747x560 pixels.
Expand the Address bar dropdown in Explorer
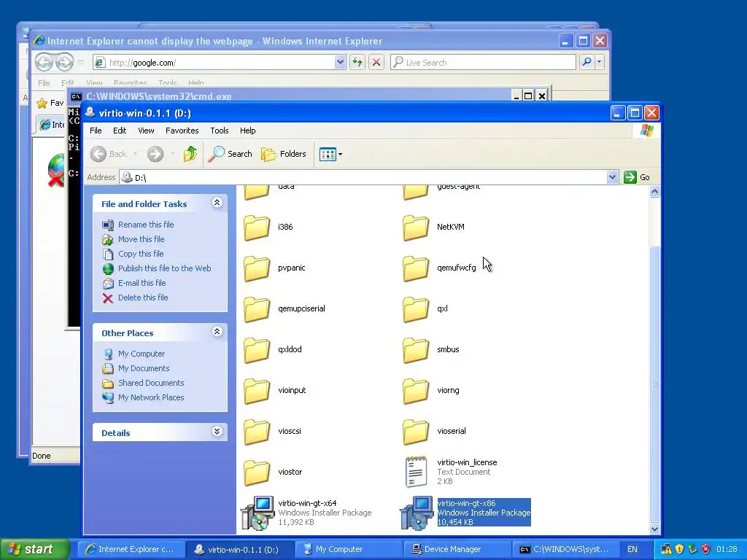pos(612,177)
